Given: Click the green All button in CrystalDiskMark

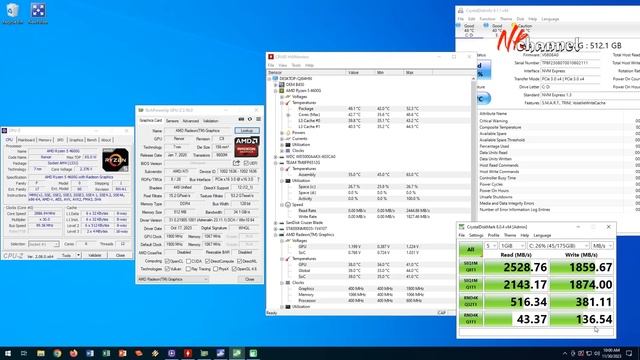Looking at the screenshot, I should pyautogui.click(x=471, y=249).
